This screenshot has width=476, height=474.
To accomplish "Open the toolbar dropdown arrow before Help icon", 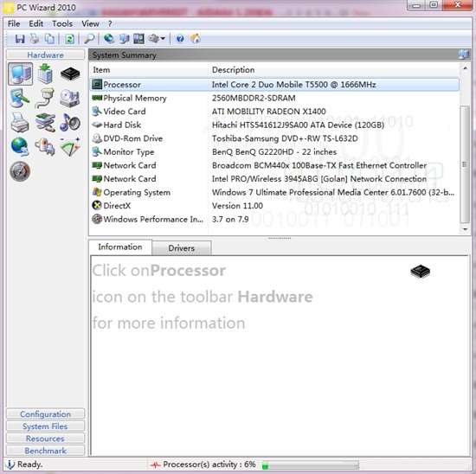I will coord(163,39).
